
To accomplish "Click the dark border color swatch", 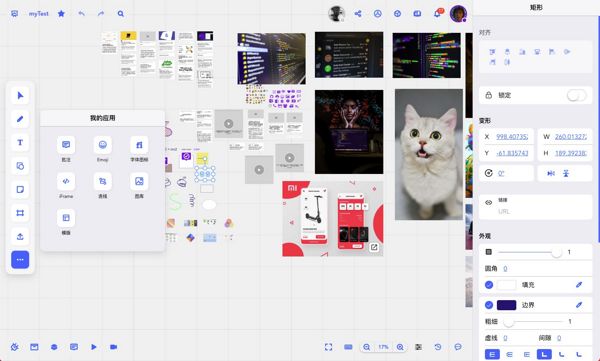I will [x=506, y=305].
